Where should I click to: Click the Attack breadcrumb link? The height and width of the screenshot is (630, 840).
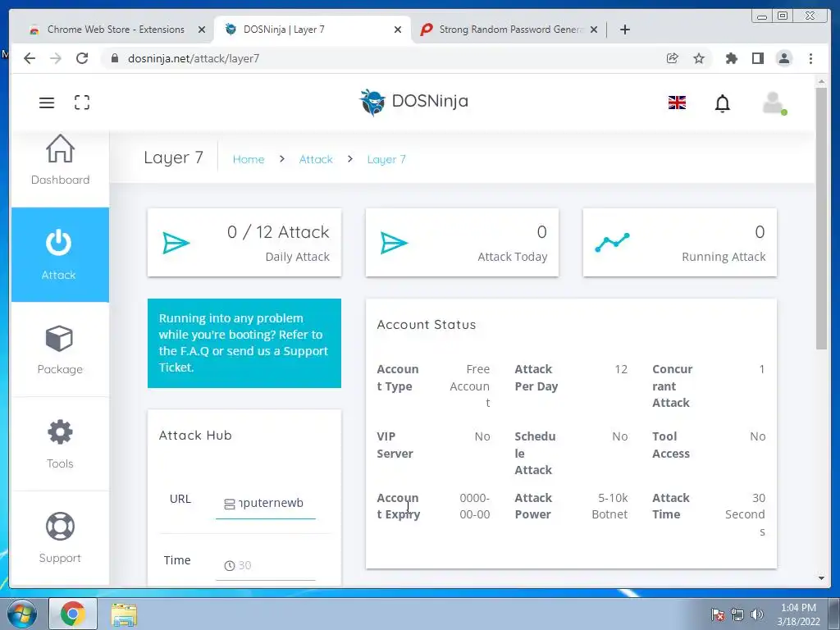[x=316, y=159]
